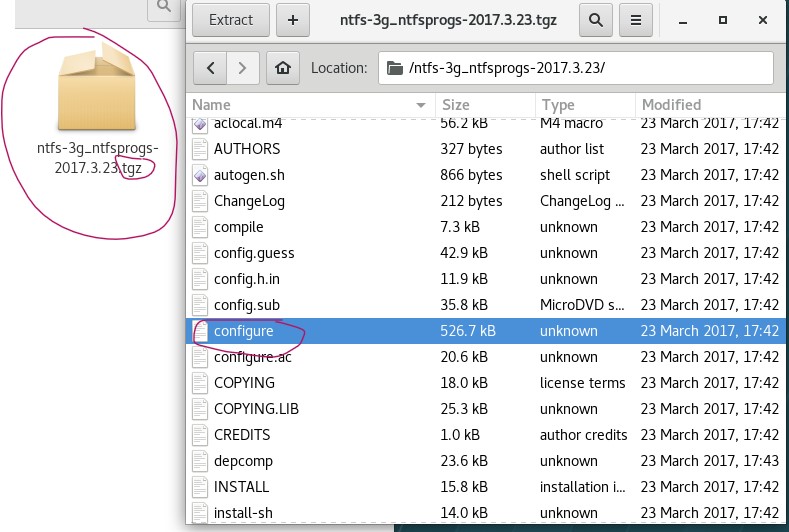789x532 pixels.
Task: Select the config.h.in file icon
Action: [x=200, y=279]
